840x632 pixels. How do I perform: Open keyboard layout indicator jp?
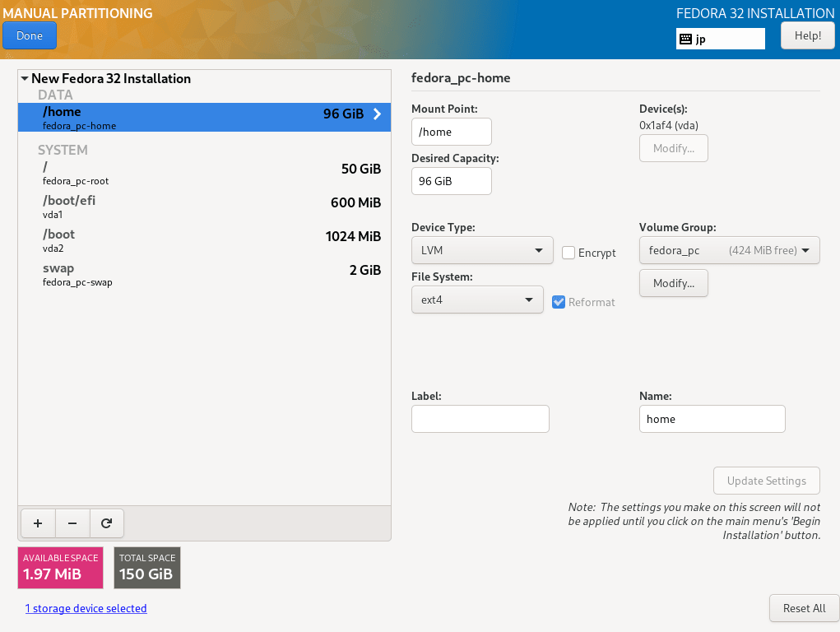point(720,39)
